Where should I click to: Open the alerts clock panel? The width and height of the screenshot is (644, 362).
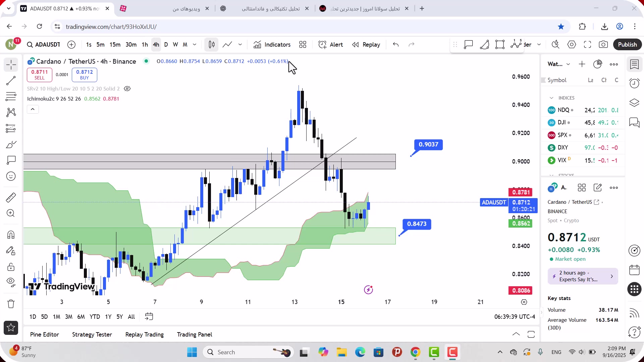tap(634, 83)
